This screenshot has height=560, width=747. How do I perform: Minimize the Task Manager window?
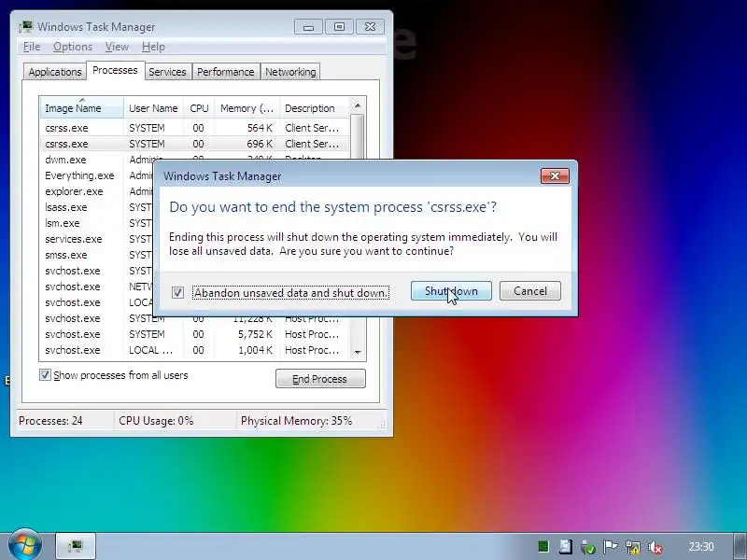308,27
